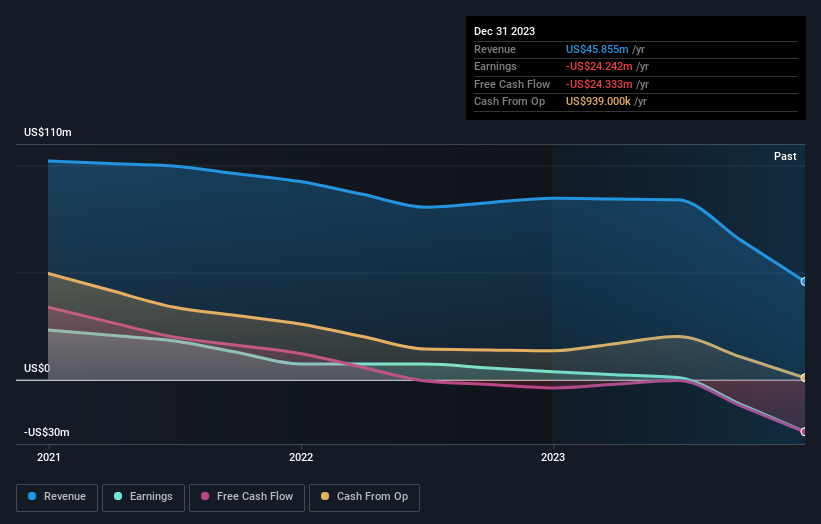Click the US$45.855m revenue value
Screen dimensions: 821x524
pos(597,49)
